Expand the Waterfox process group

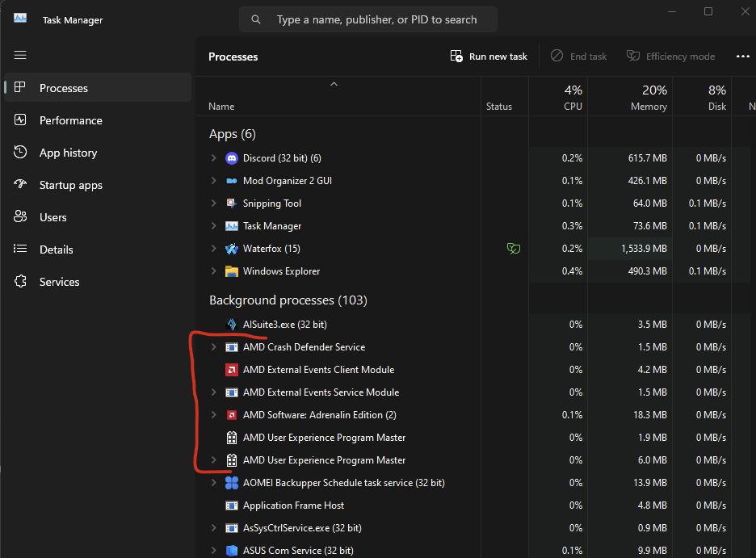213,249
